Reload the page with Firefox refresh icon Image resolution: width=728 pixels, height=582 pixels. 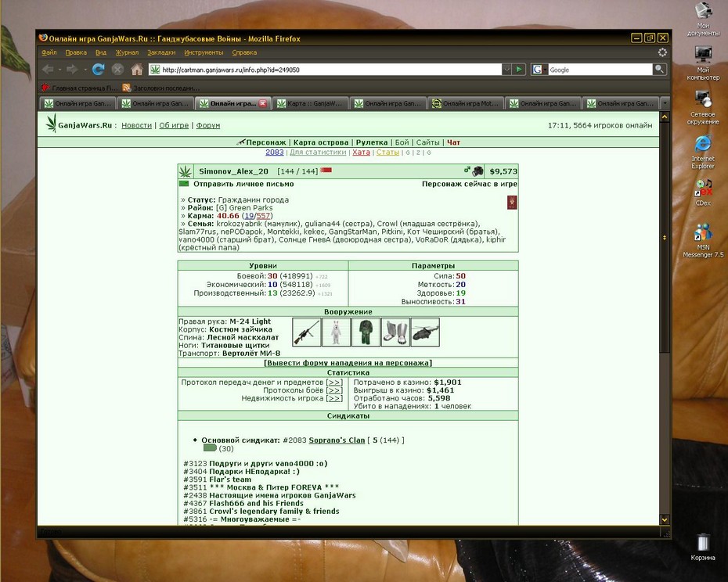[x=98, y=70]
